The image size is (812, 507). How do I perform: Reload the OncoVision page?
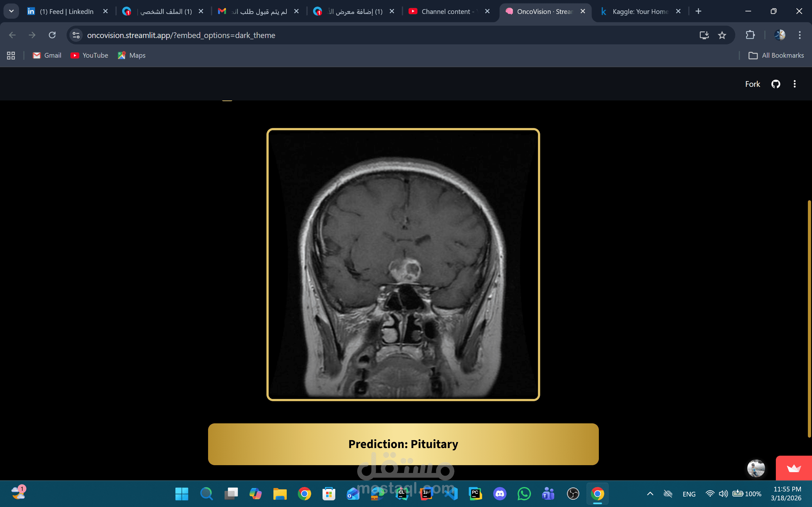coord(52,35)
